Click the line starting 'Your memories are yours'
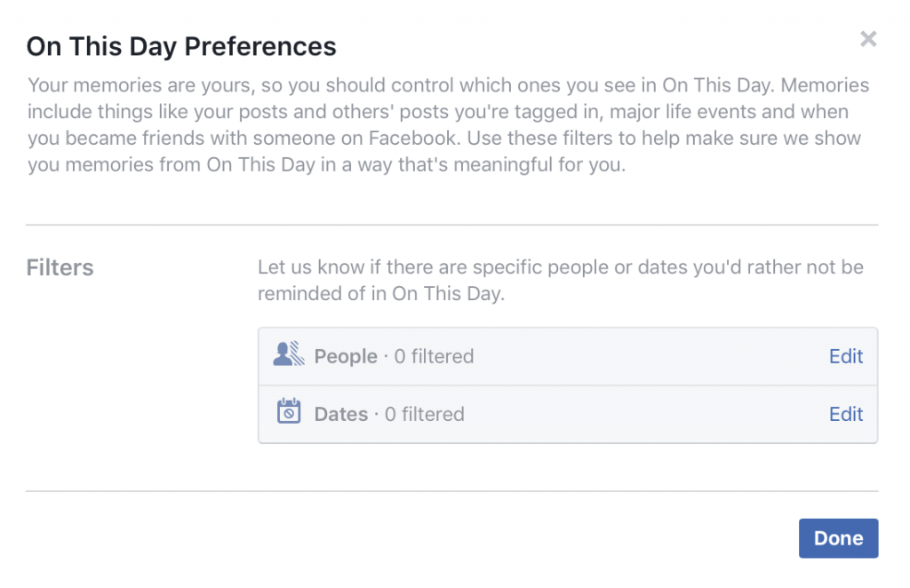 [448, 85]
